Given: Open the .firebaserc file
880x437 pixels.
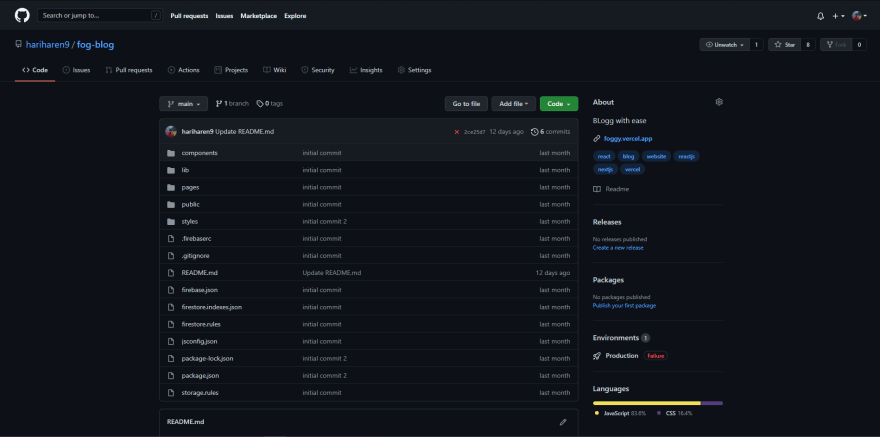Looking at the screenshot, I should tap(196, 238).
